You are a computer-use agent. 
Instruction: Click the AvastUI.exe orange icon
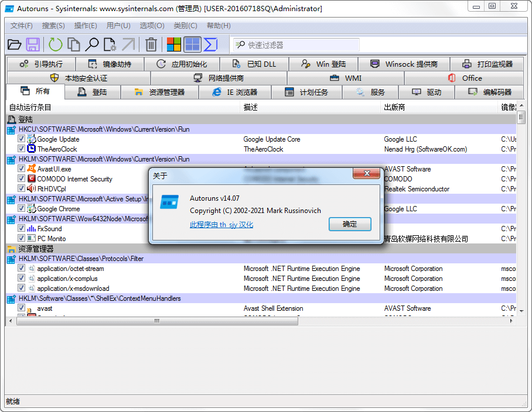(31, 169)
